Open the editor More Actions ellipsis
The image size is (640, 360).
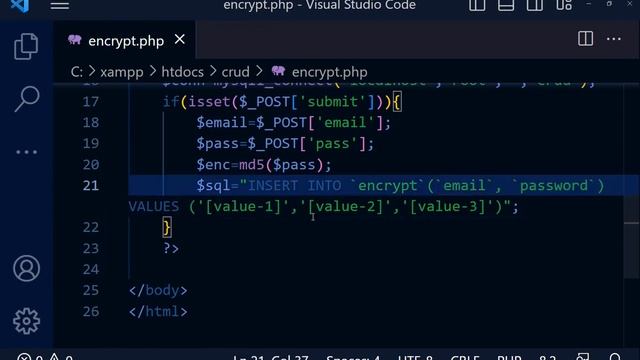point(613,39)
